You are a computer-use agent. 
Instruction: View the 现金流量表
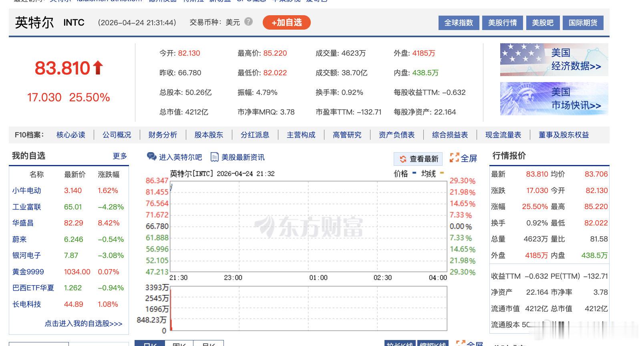click(x=503, y=135)
